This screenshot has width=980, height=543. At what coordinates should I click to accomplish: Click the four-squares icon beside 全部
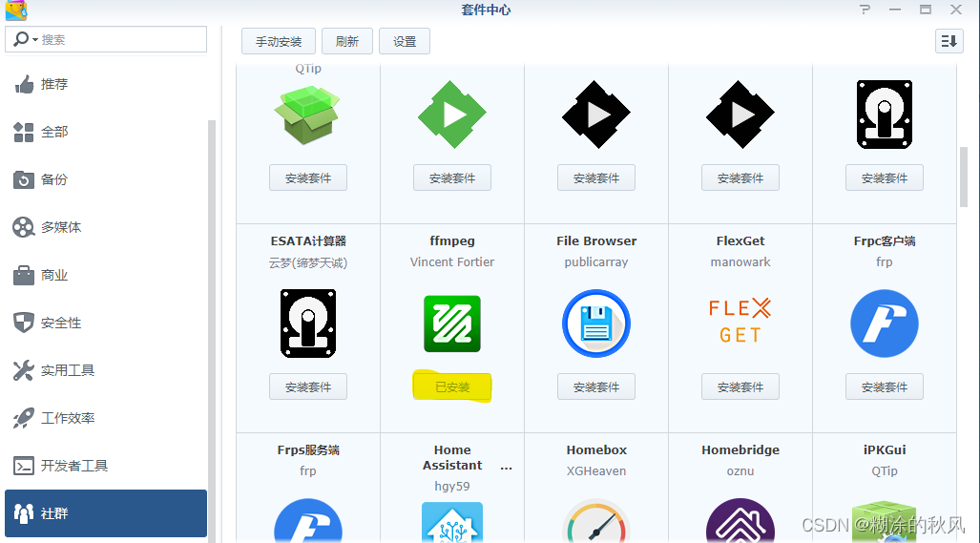pyautogui.click(x=24, y=132)
